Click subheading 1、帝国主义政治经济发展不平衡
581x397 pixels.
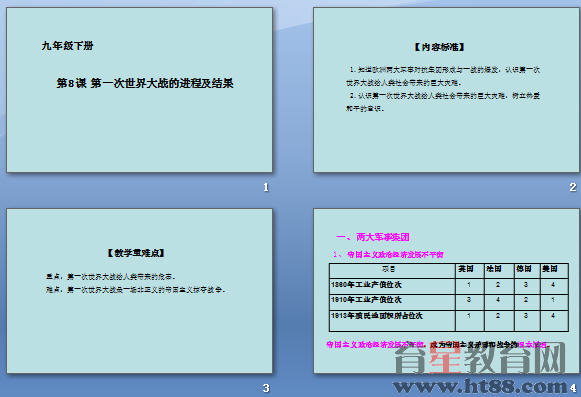(388, 254)
